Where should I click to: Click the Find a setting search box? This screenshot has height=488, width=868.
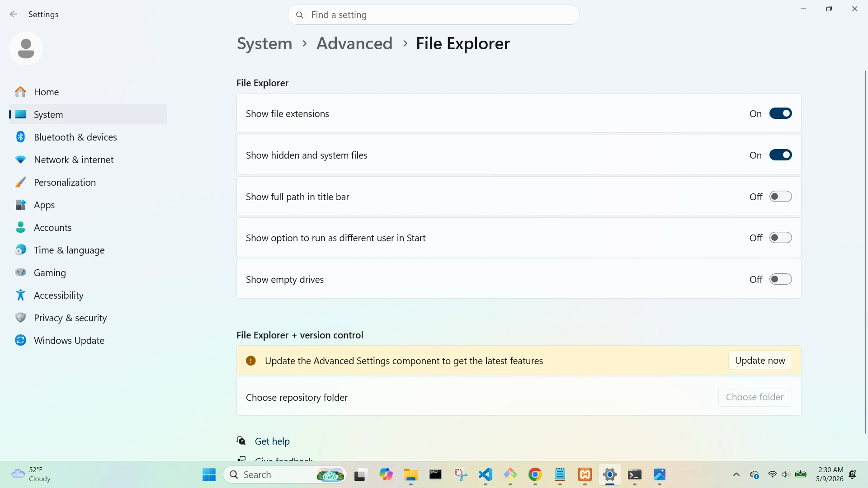[x=434, y=15]
